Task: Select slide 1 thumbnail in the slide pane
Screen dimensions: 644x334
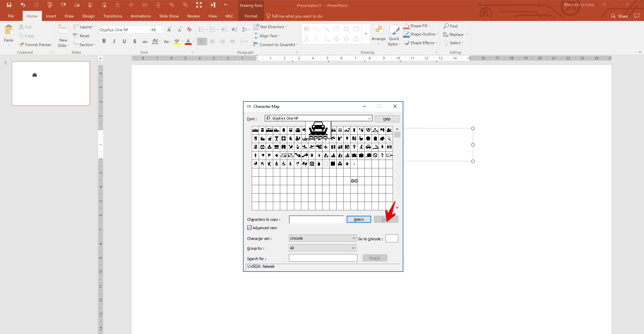Action: pos(51,83)
